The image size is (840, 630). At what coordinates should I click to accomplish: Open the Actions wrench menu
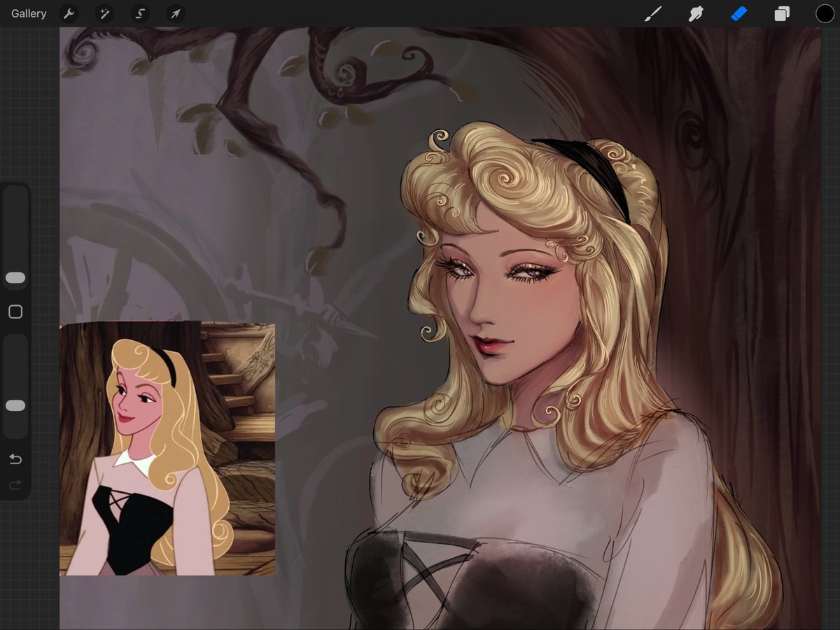(69, 13)
